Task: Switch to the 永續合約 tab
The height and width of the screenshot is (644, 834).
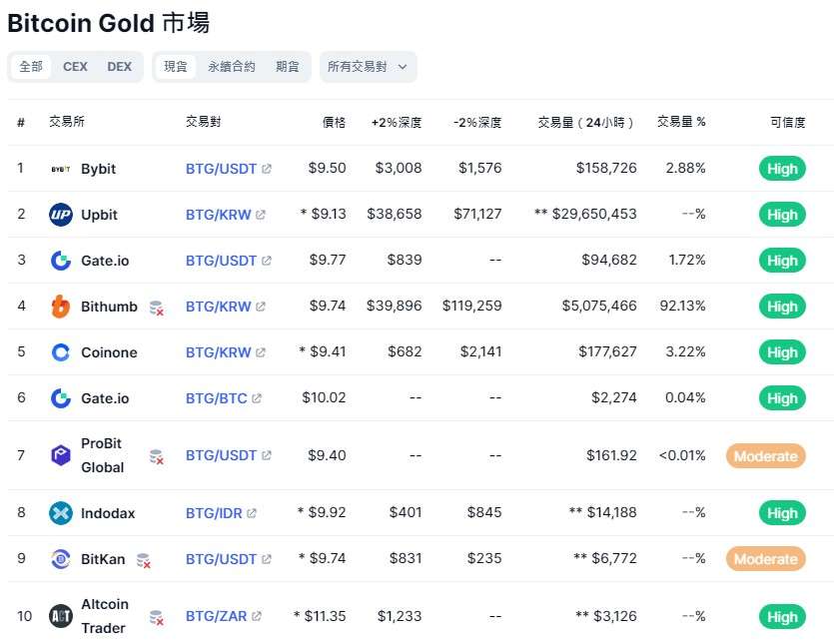Action: click(232, 67)
